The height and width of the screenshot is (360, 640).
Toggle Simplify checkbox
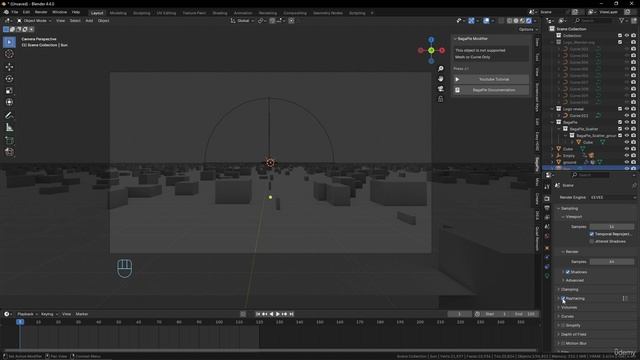point(563,325)
